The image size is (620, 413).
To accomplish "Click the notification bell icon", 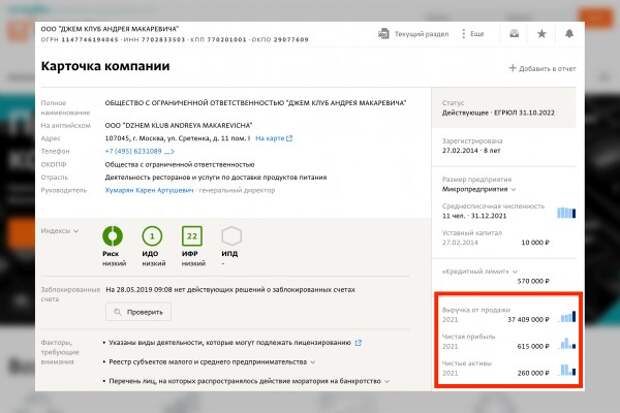I will click(569, 34).
